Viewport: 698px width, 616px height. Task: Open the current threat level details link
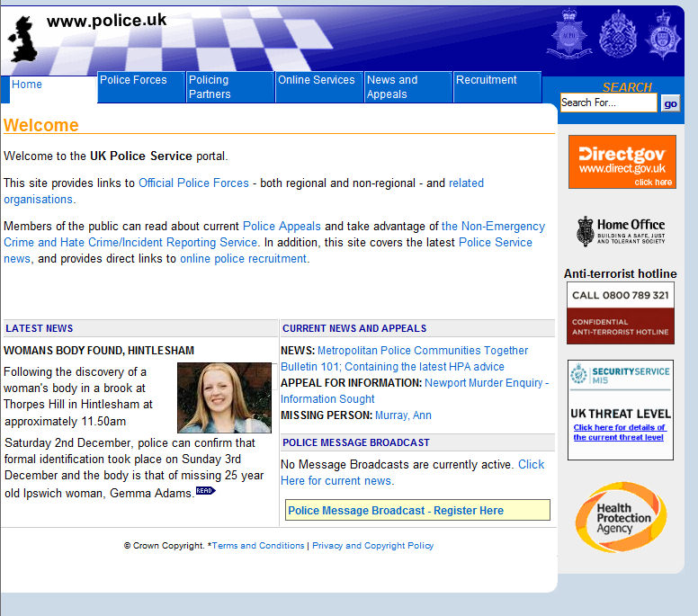pyautogui.click(x=620, y=433)
